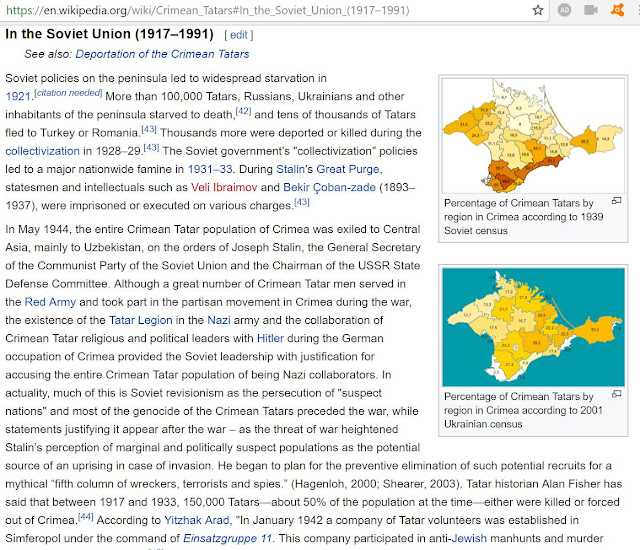Open the Hitler article link
The height and width of the screenshot is (550, 640).
270,338
